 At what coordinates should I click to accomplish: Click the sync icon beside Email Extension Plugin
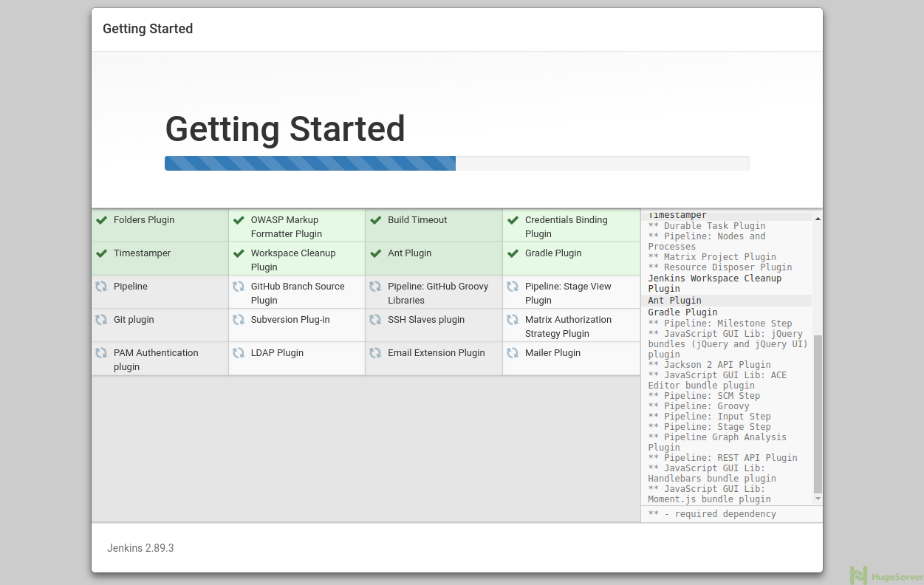click(375, 353)
